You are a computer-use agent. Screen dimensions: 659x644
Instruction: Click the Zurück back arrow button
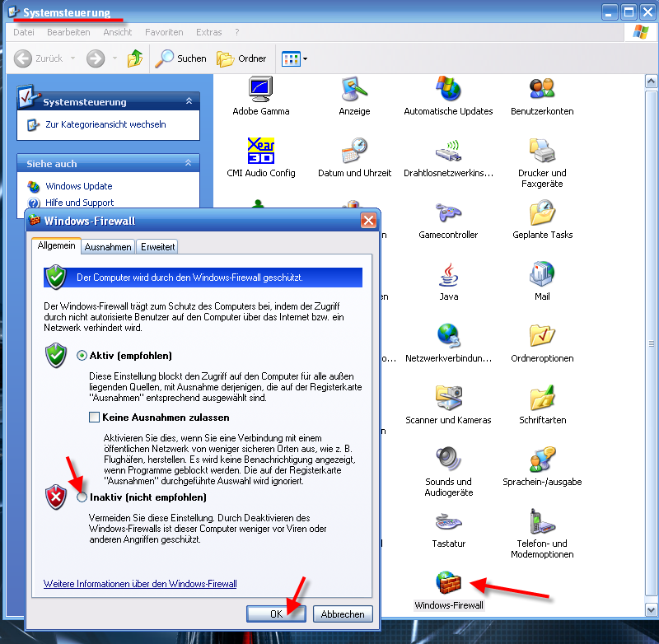pyautogui.click(x=39, y=58)
